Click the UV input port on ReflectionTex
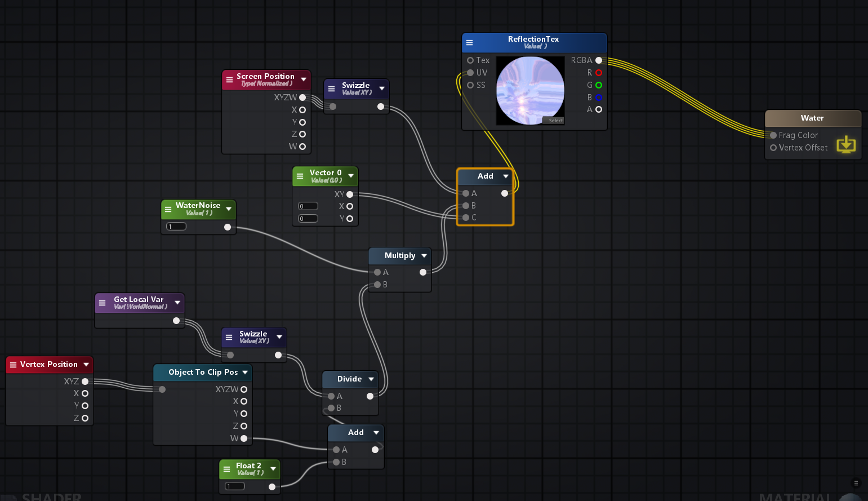This screenshot has height=501, width=868. coord(470,73)
